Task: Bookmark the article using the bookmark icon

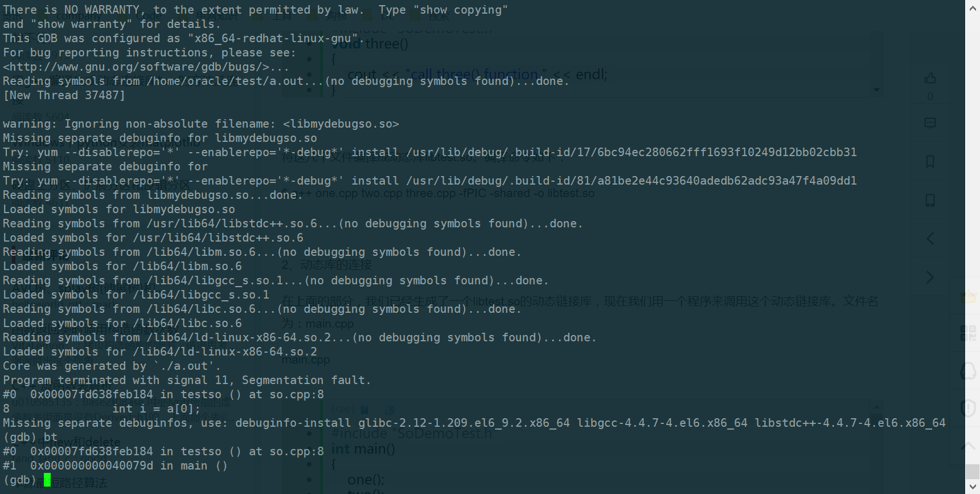Action: point(929,161)
